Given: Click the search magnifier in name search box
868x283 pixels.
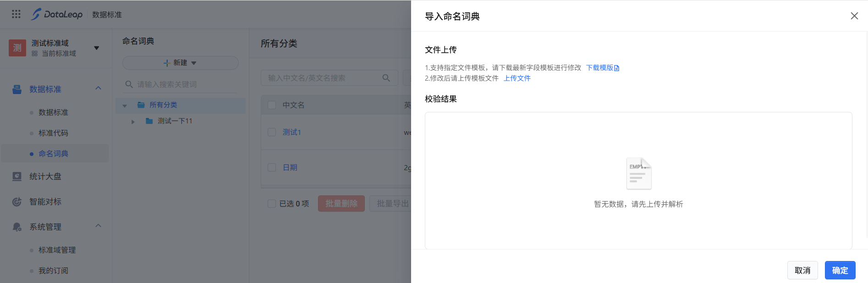Looking at the screenshot, I should click(386, 78).
